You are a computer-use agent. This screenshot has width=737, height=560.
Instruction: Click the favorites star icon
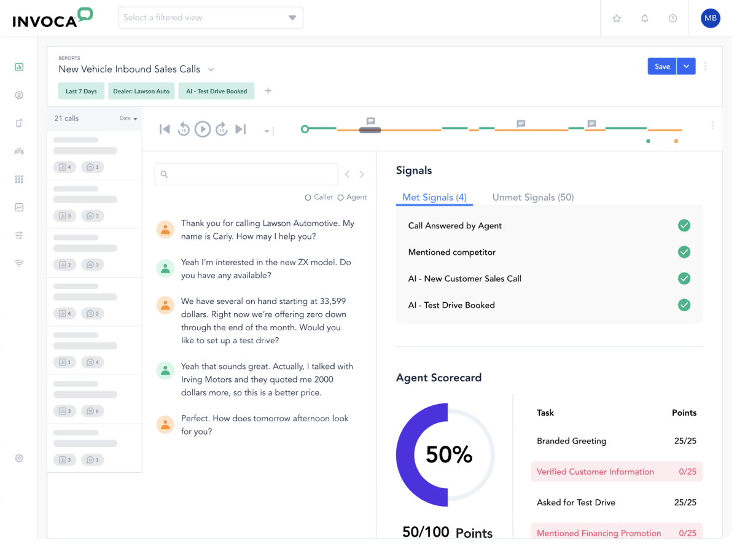click(617, 18)
